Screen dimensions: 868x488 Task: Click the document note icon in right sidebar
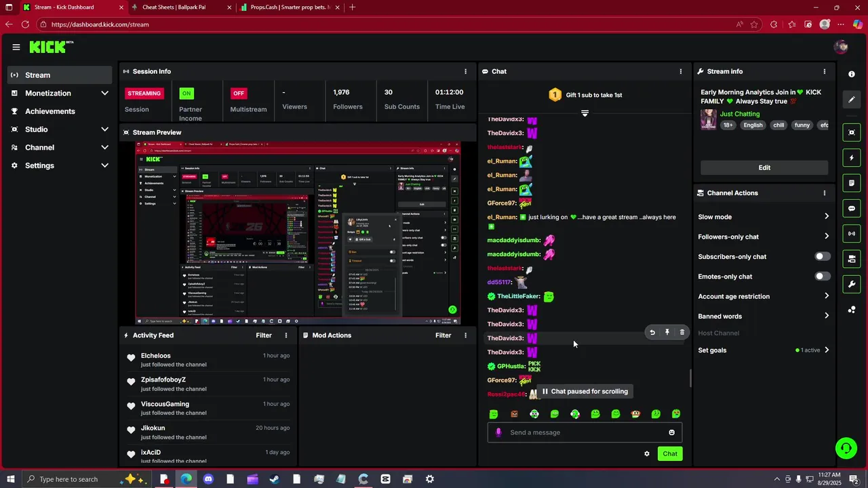click(852, 183)
